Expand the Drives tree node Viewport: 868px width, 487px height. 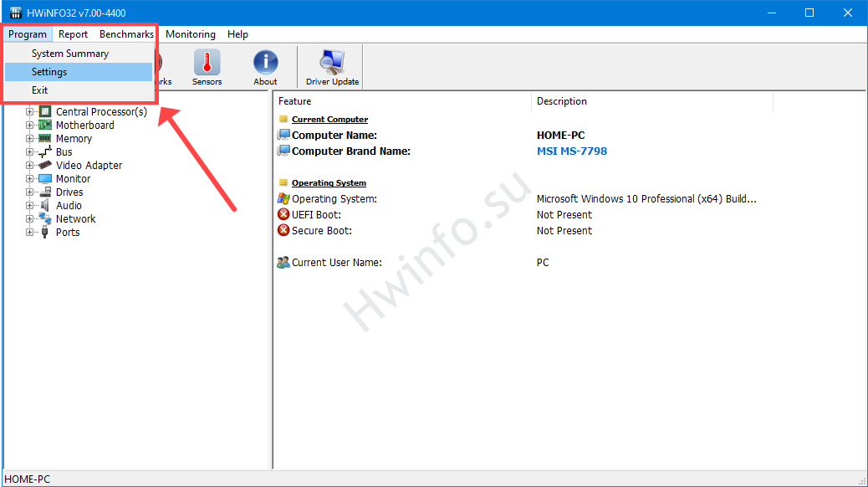(30, 192)
